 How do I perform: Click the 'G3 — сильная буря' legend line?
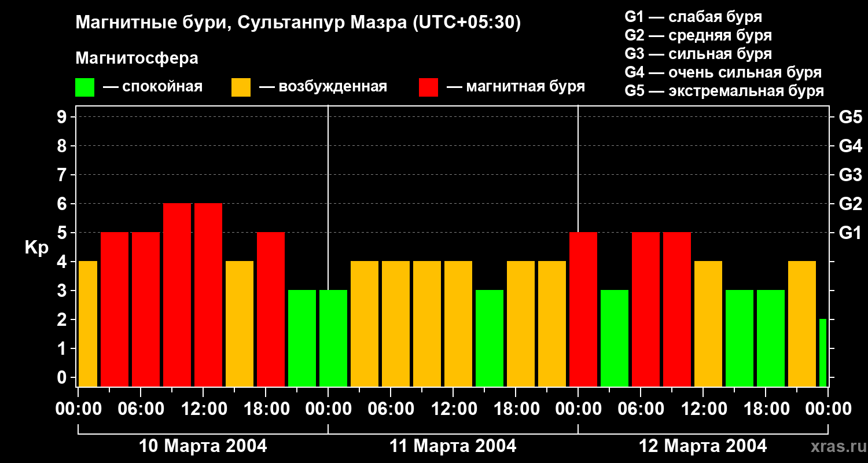pos(698,53)
